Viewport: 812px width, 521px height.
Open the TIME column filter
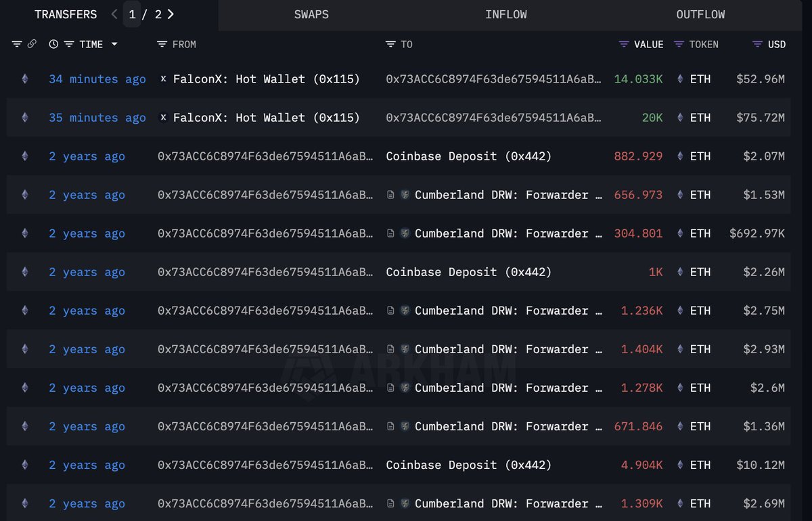pyautogui.click(x=69, y=44)
